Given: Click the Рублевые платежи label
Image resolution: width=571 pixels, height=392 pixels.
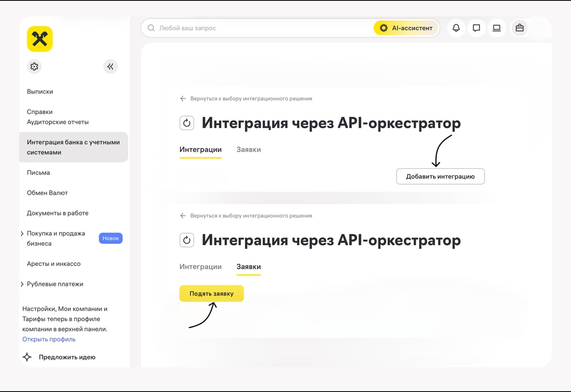Looking at the screenshot, I should click(55, 284).
